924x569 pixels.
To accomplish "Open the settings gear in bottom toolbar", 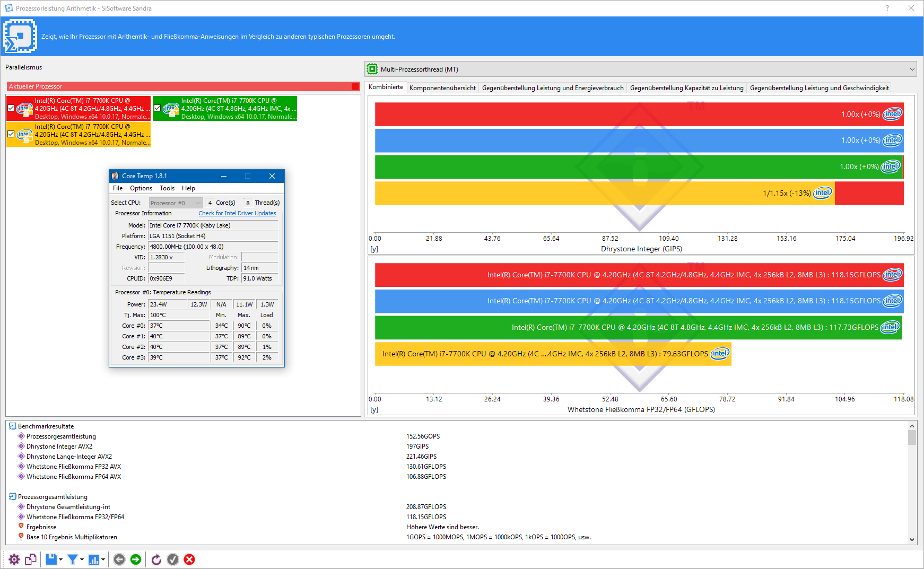I will click(14, 559).
